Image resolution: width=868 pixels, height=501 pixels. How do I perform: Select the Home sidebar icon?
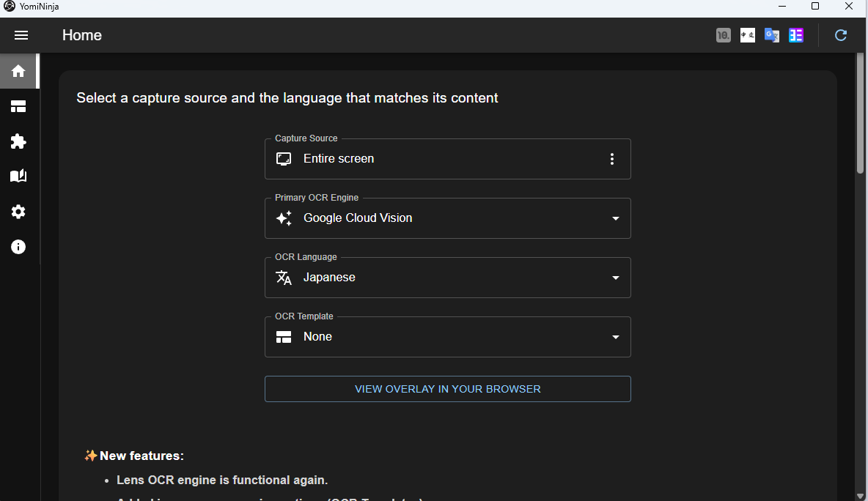[18, 71]
